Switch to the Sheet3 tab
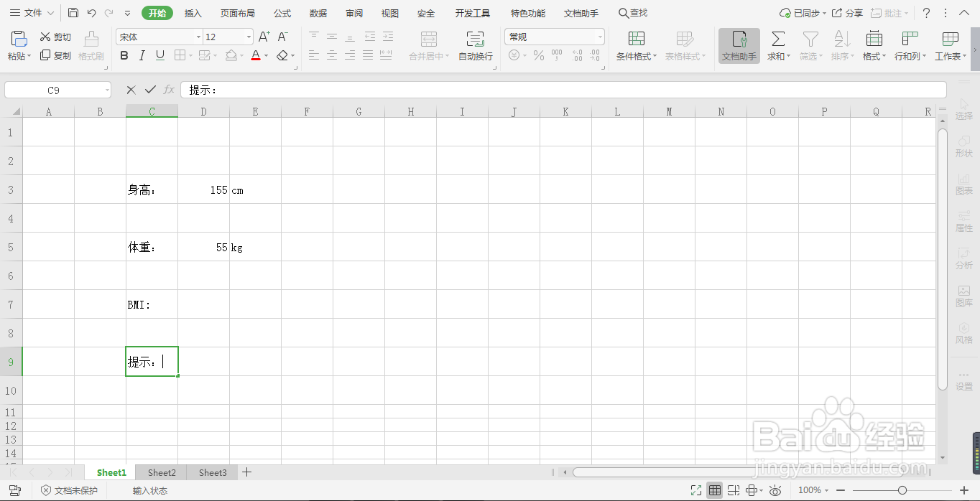Viewport: 980px width, 501px height. [213, 472]
